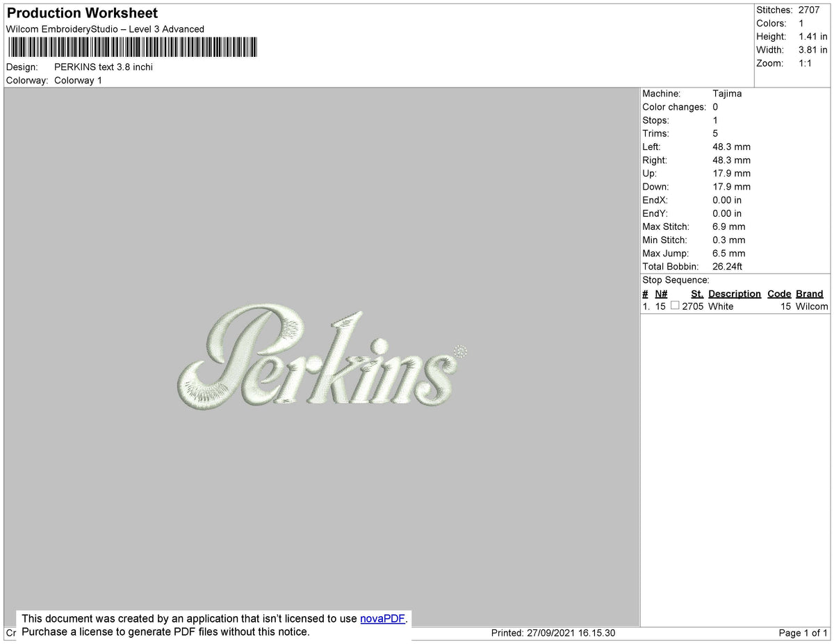Select the 'Production Worksheet' heading
This screenshot has height=644, width=834.
tap(82, 13)
